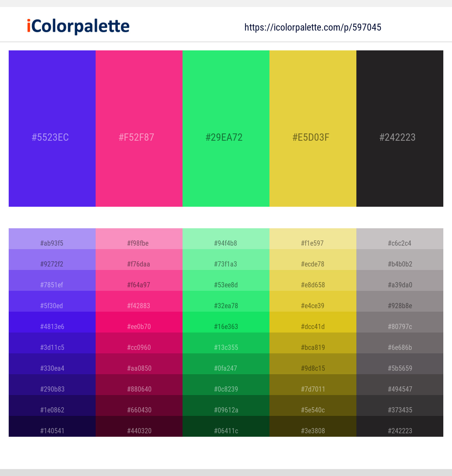Click the #bca819 mustard shade
Image resolution: width=452 pixels, height=476 pixels.
point(313,343)
